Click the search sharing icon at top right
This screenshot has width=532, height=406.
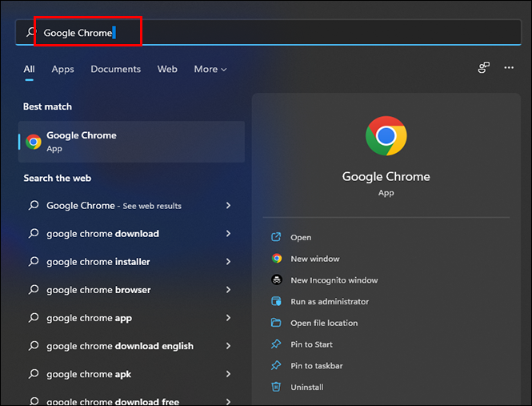(483, 68)
